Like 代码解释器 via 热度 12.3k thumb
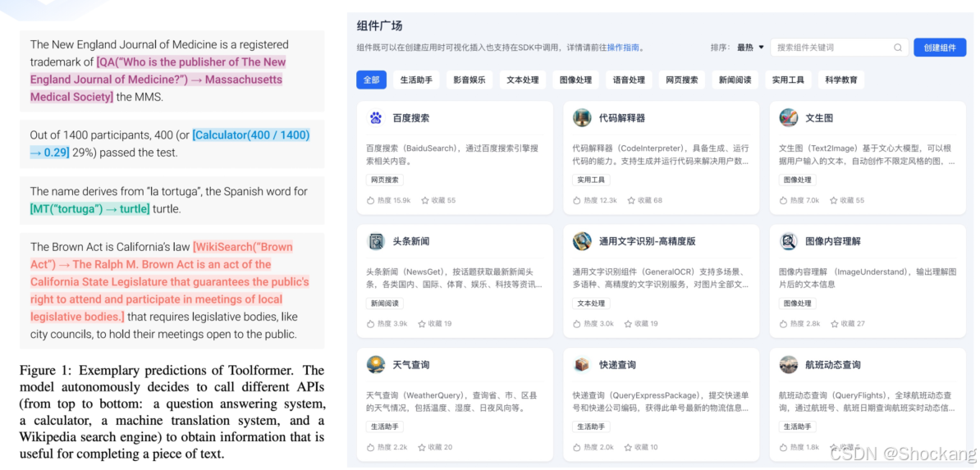980x470 pixels. pyautogui.click(x=576, y=201)
